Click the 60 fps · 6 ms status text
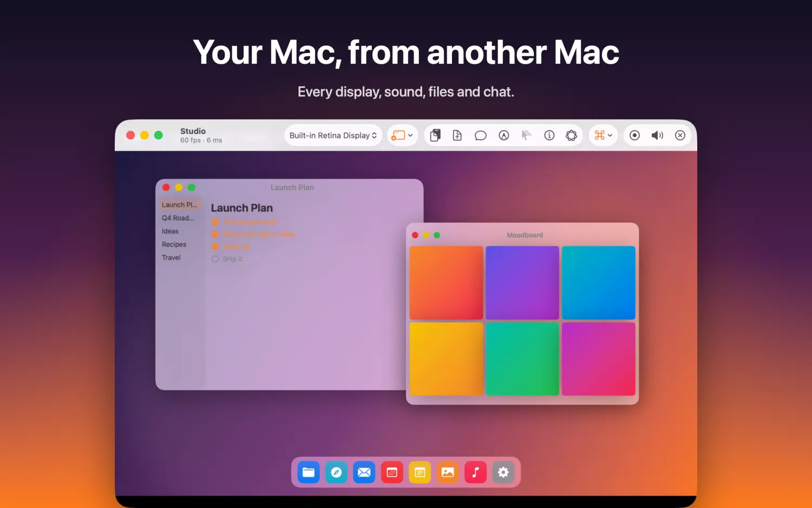812x508 pixels. pyautogui.click(x=201, y=140)
